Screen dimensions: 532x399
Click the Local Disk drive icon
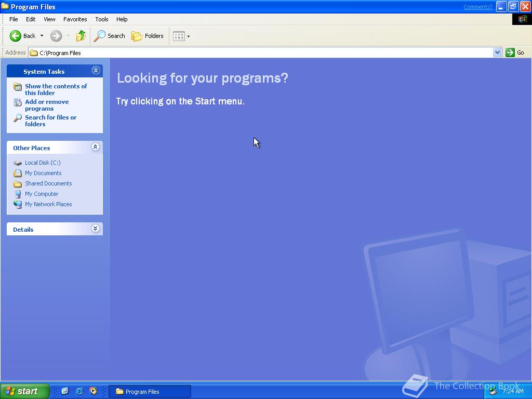coord(18,163)
